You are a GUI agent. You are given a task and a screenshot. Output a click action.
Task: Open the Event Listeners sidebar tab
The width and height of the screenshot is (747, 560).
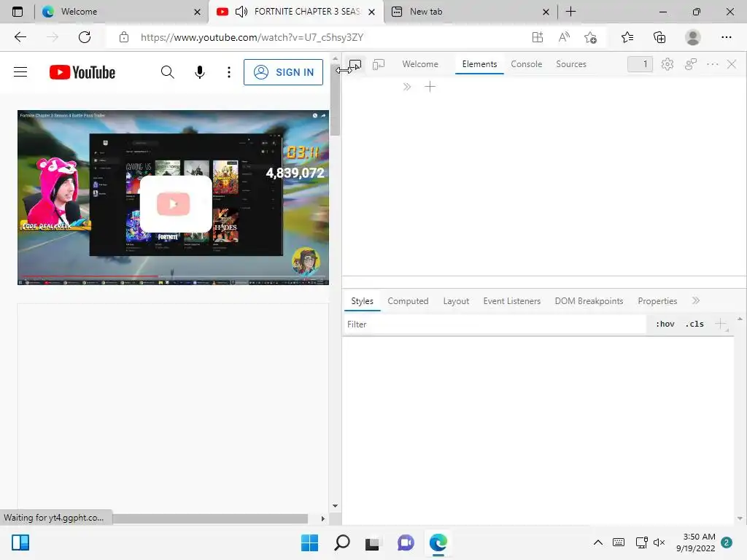[511, 301]
